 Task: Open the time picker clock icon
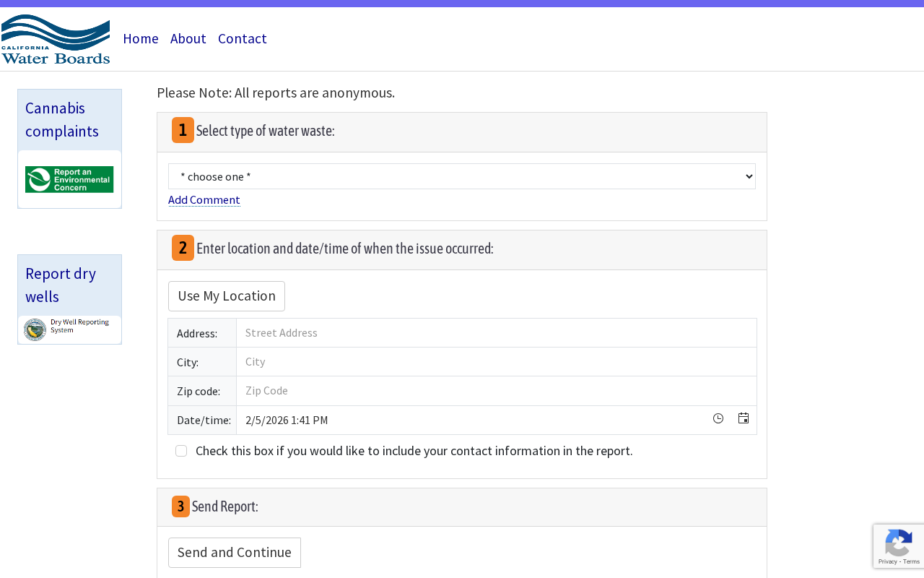718,419
